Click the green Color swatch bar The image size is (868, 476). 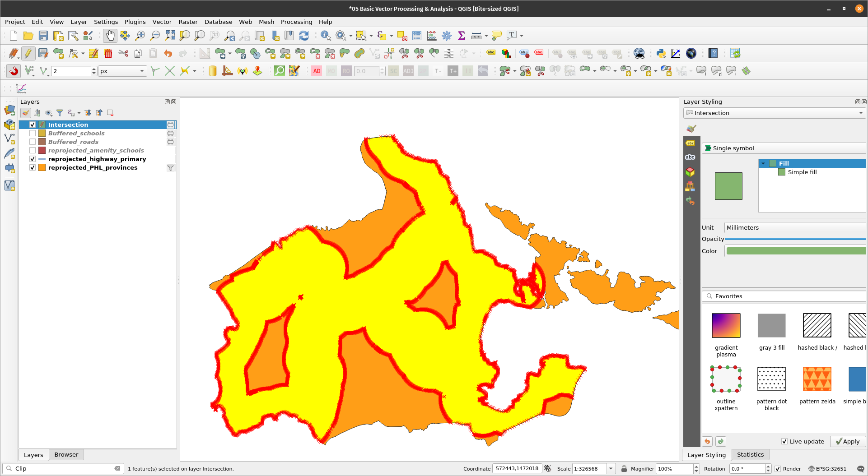click(795, 251)
